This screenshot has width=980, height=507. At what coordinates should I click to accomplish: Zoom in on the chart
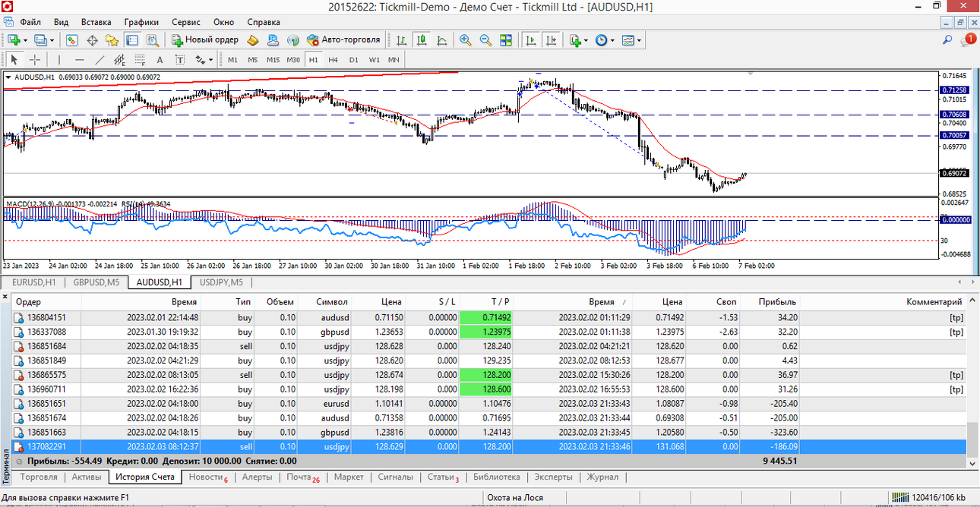tap(465, 39)
